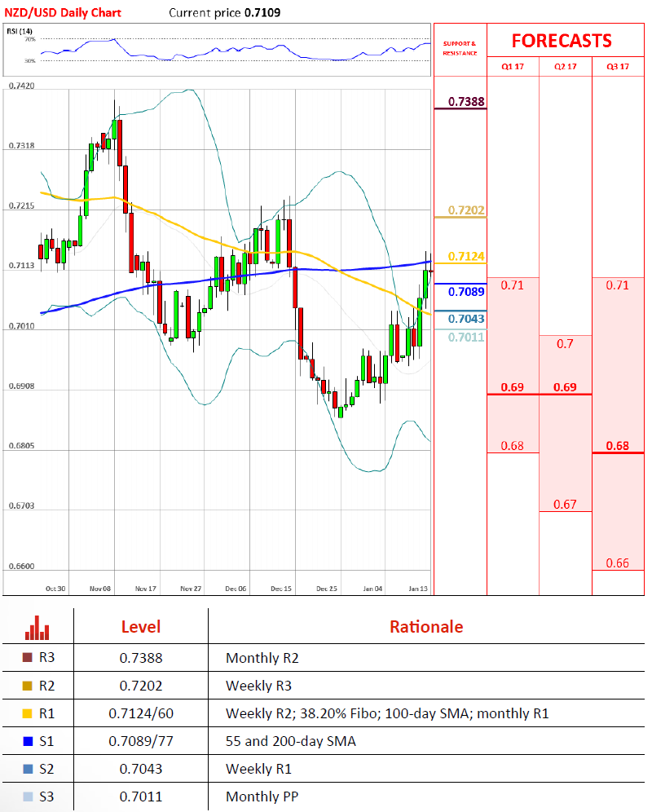Viewport: 652px width, 812px height.
Task: Click the 0.71 value in Q3 17 column
Action: [618, 285]
